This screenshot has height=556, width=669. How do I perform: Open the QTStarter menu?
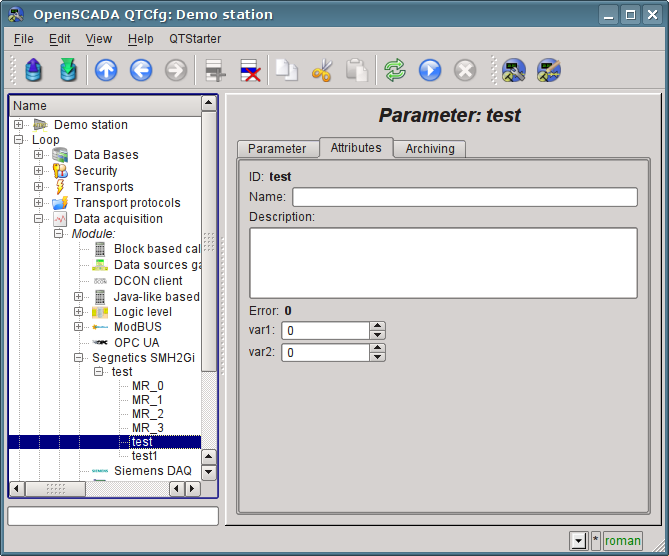(x=195, y=39)
